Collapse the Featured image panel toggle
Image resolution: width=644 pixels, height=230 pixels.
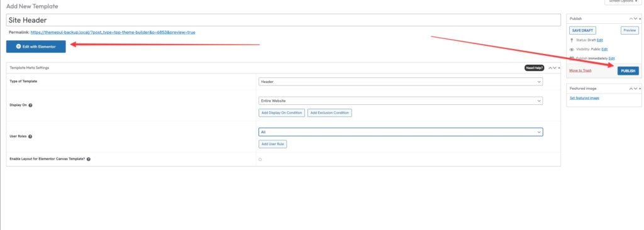pos(640,89)
